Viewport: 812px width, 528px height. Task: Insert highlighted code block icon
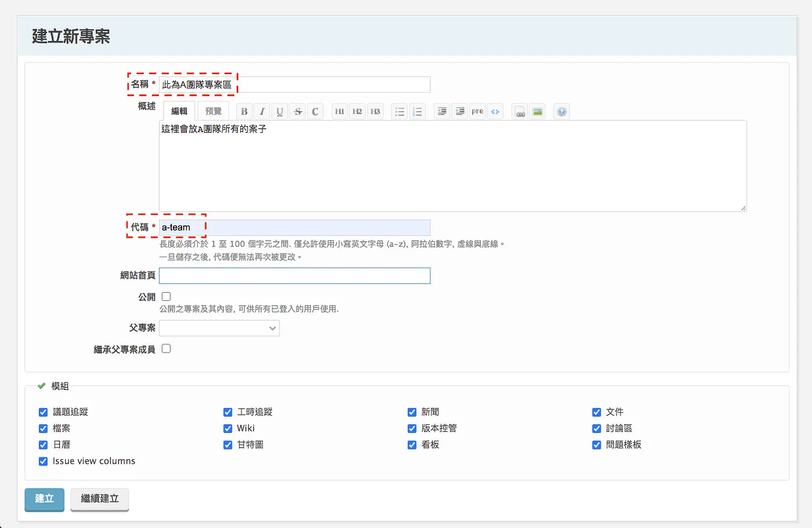tap(495, 111)
